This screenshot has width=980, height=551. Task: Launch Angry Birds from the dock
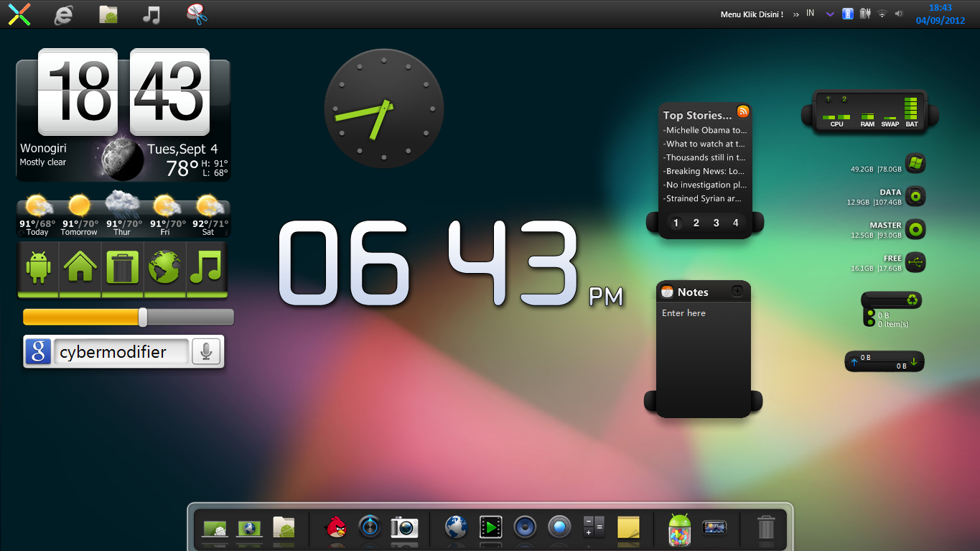[x=335, y=527]
